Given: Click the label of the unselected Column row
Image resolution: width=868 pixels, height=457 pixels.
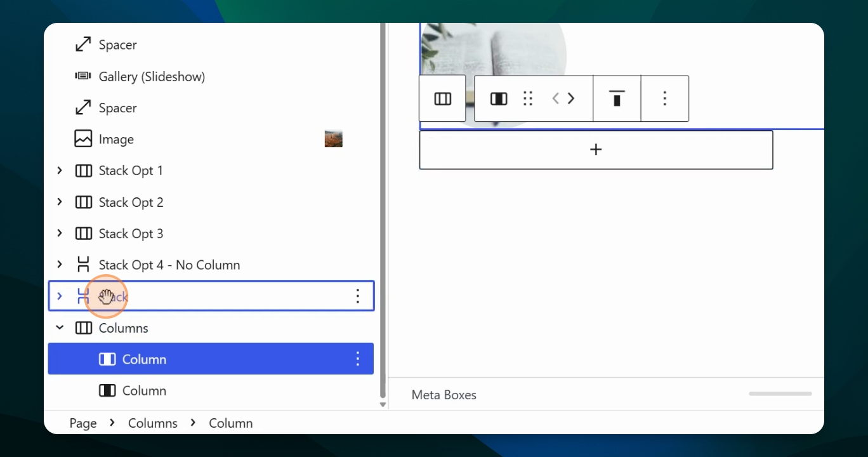Looking at the screenshot, I should [x=144, y=391].
